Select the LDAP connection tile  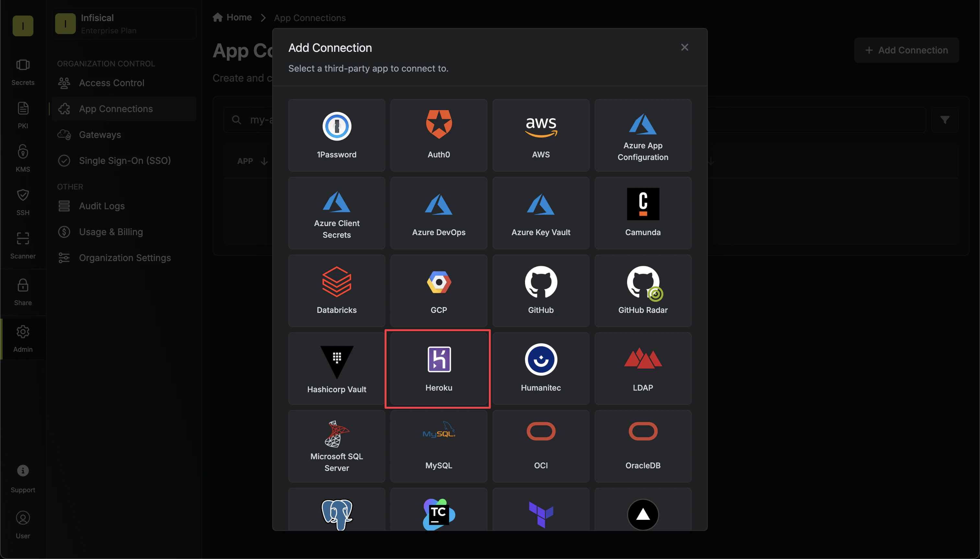click(x=643, y=369)
